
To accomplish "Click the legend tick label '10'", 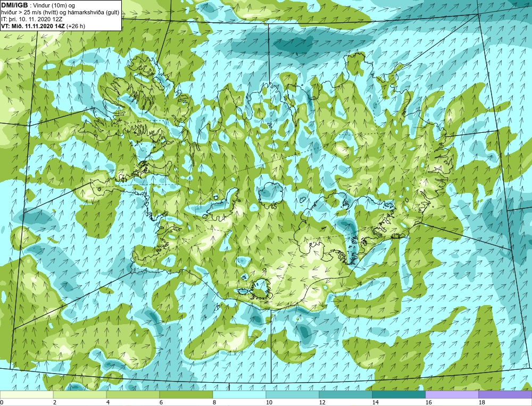I will pyautogui.click(x=269, y=403).
